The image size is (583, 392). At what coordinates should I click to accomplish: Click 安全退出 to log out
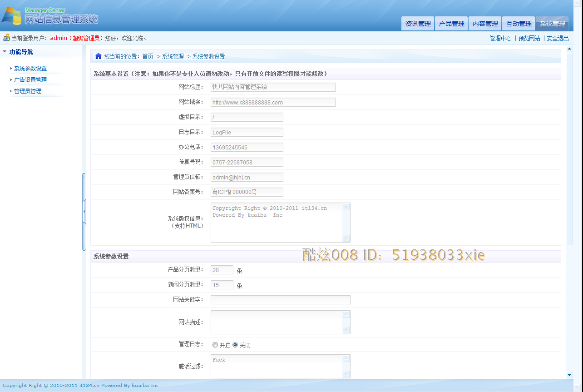[x=558, y=38]
